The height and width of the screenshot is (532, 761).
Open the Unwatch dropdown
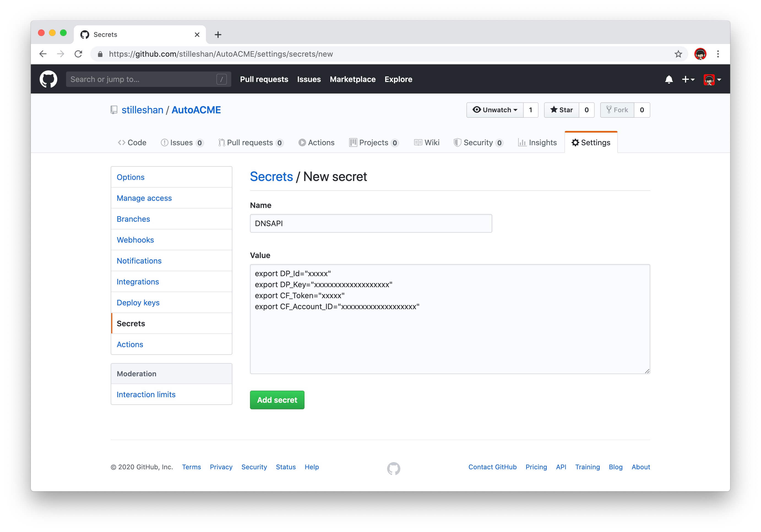pos(494,110)
